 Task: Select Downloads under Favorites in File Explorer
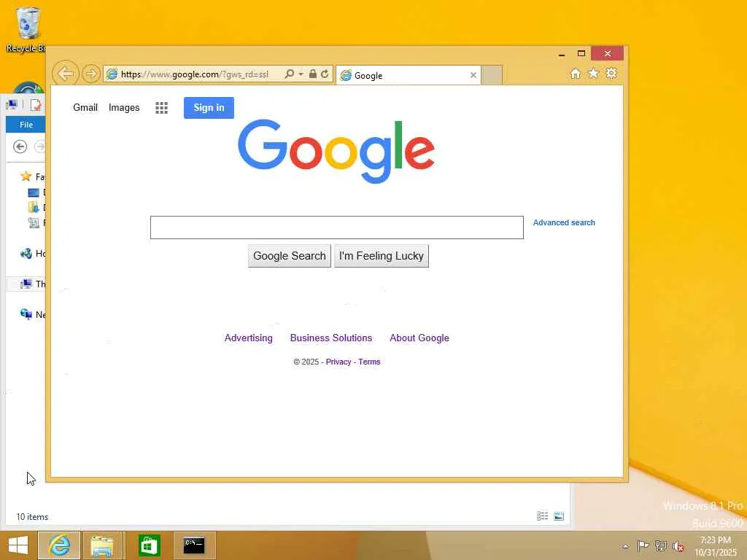34,207
